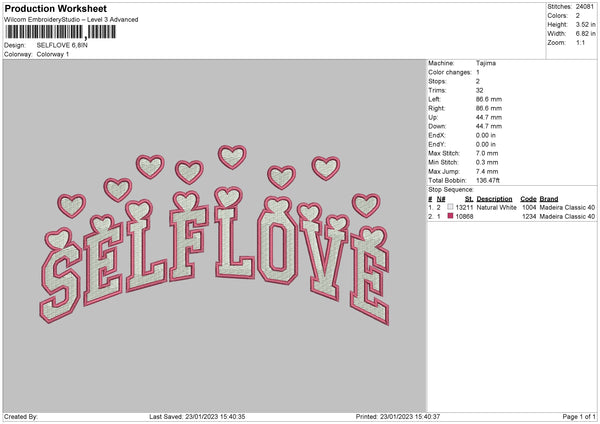600x424 pixels.
Task: Click the Max Stitch value 7.0 mm
Action: pos(487,153)
